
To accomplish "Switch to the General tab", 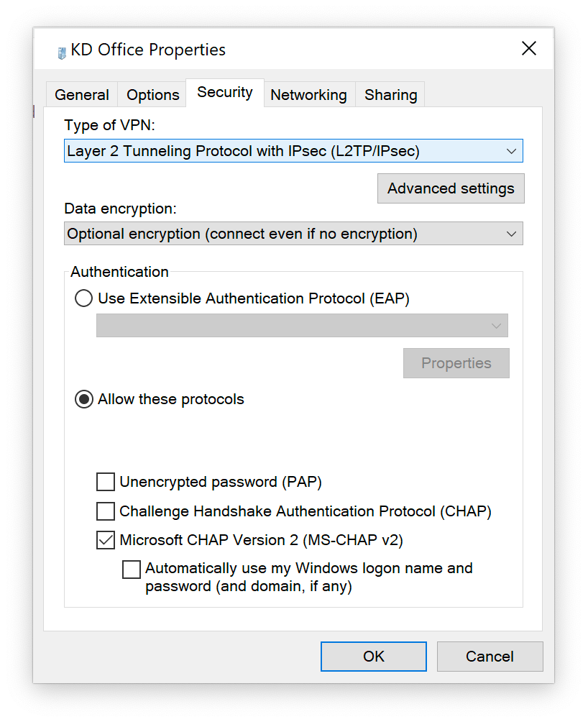I will 82,95.
